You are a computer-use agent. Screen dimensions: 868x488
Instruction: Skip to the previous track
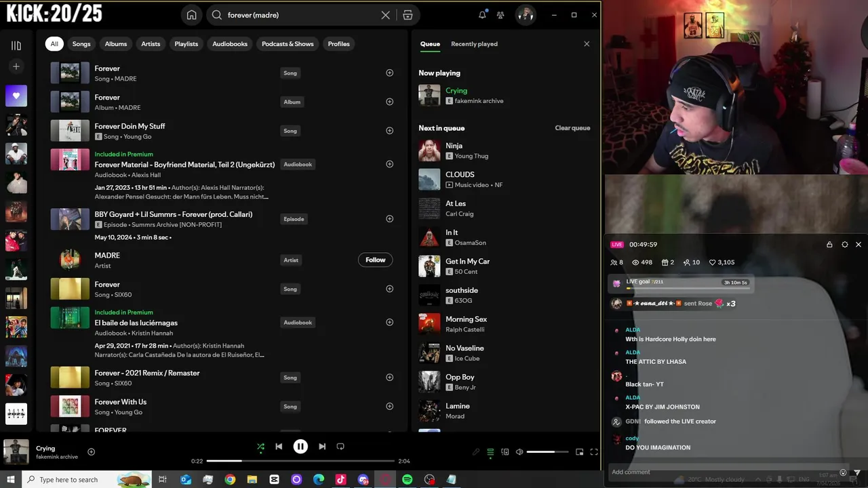coord(279,447)
